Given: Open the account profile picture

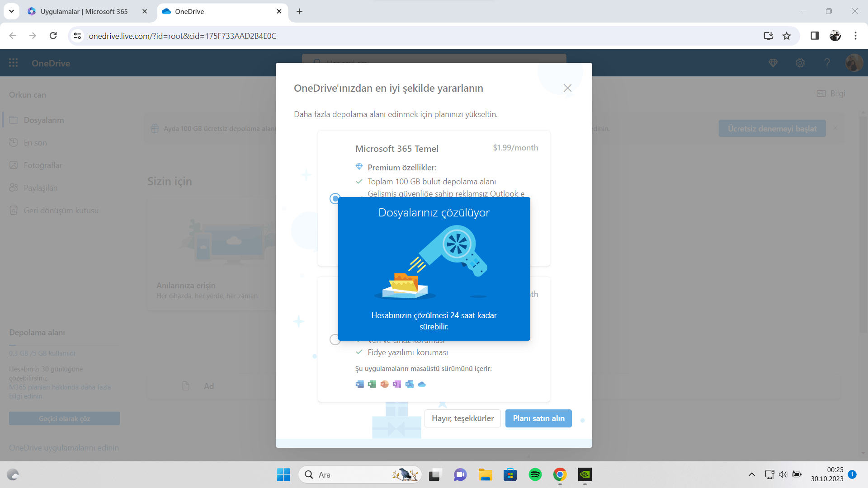Looking at the screenshot, I should pos(854,63).
